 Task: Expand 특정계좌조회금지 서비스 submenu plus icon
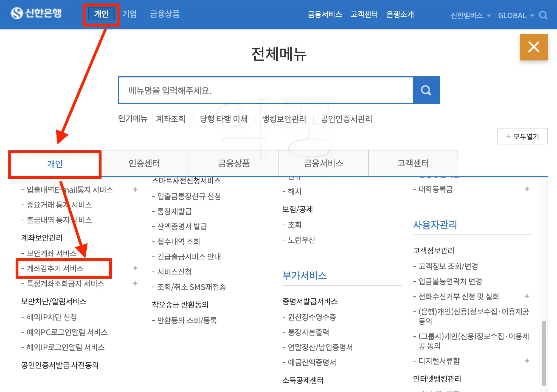point(135,283)
